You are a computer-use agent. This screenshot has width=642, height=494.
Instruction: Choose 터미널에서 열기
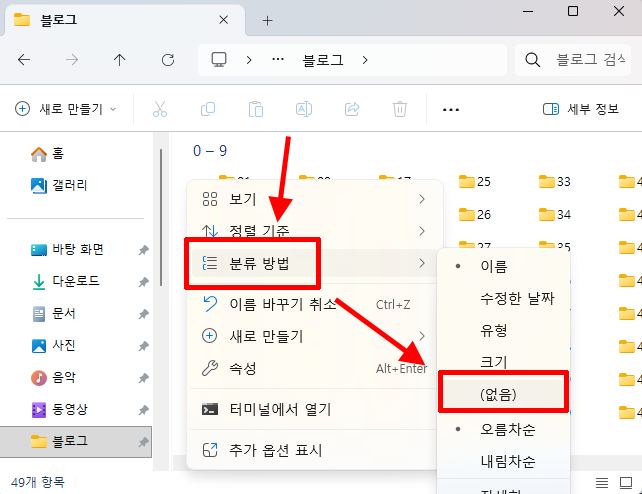tap(314, 409)
